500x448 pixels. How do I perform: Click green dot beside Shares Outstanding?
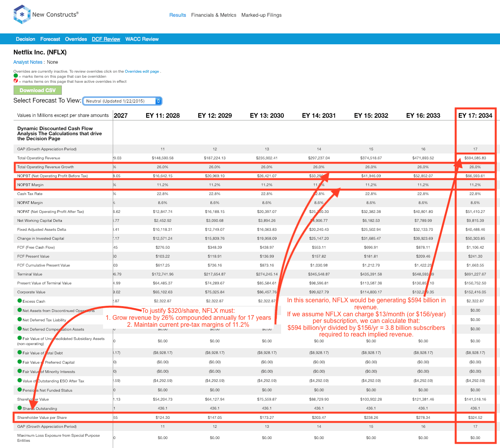(x=19, y=408)
